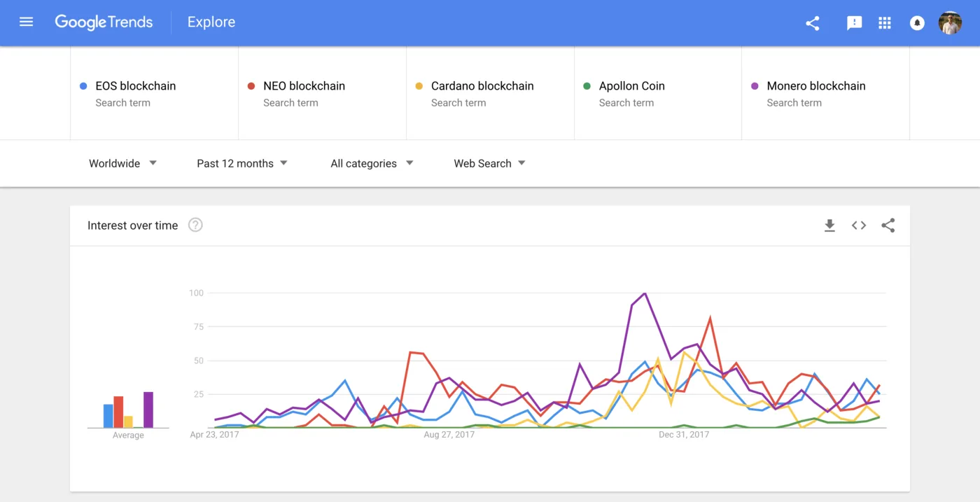The width and height of the screenshot is (980, 502).
Task: Click the red NEO average bar
Action: (x=118, y=412)
